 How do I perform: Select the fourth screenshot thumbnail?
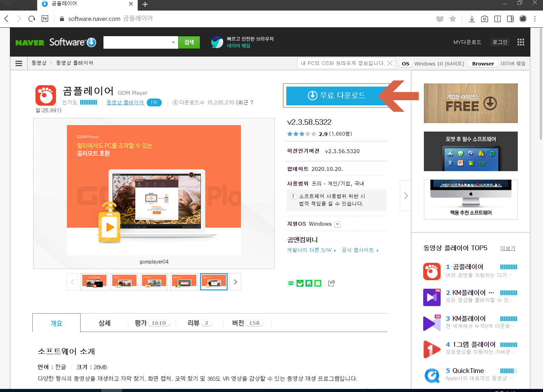tap(184, 282)
